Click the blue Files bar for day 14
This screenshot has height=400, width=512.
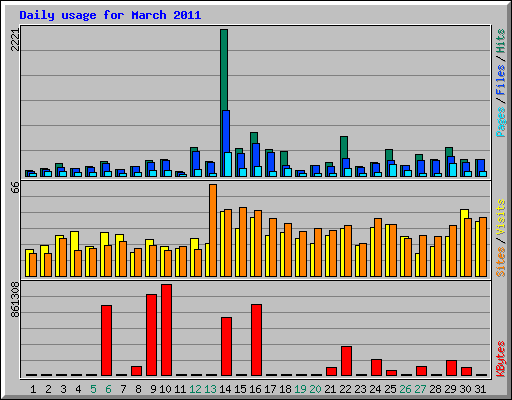pyautogui.click(x=226, y=131)
